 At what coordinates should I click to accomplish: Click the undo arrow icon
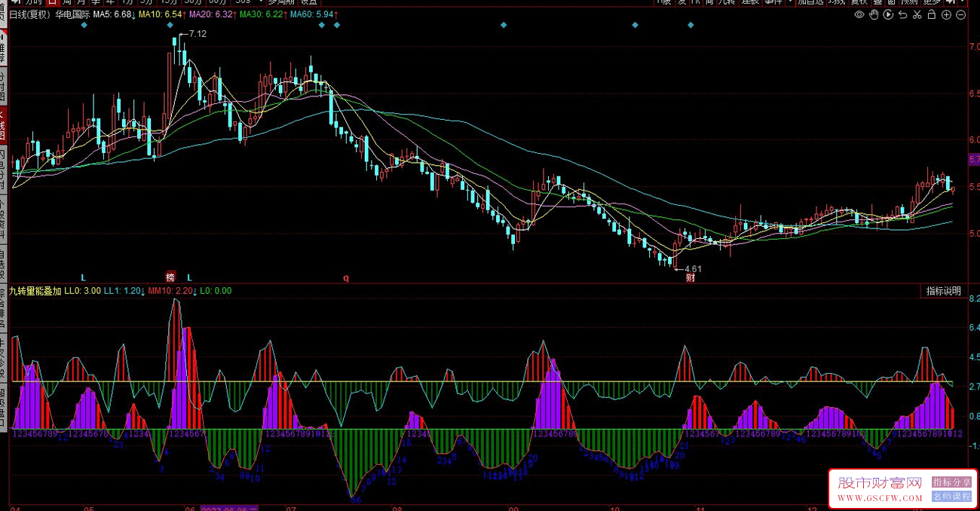(x=902, y=15)
